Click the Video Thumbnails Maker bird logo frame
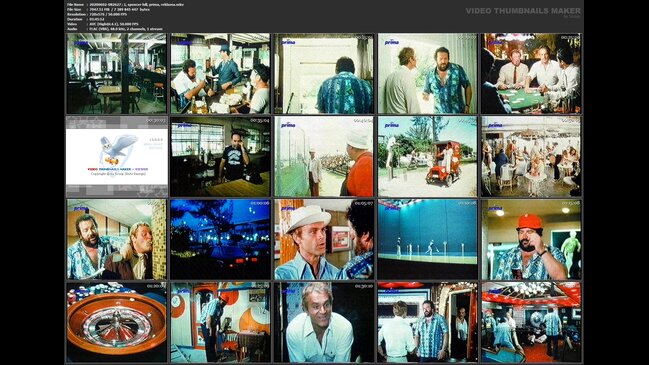 tap(116, 156)
